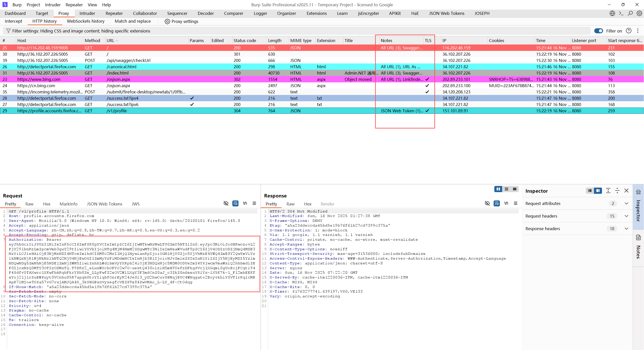
Task: Click the filter funnel icon
Action: tap(8, 31)
